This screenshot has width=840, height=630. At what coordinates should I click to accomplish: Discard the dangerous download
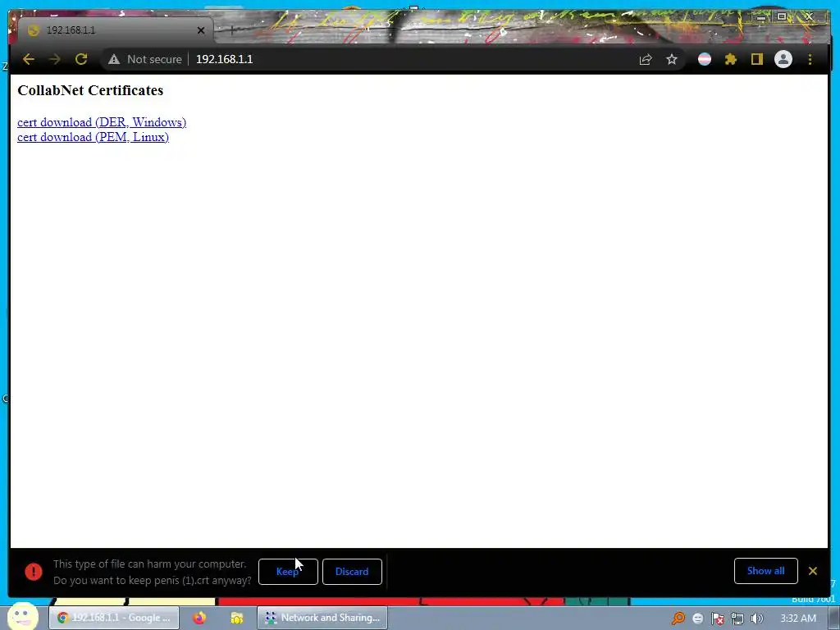(352, 572)
